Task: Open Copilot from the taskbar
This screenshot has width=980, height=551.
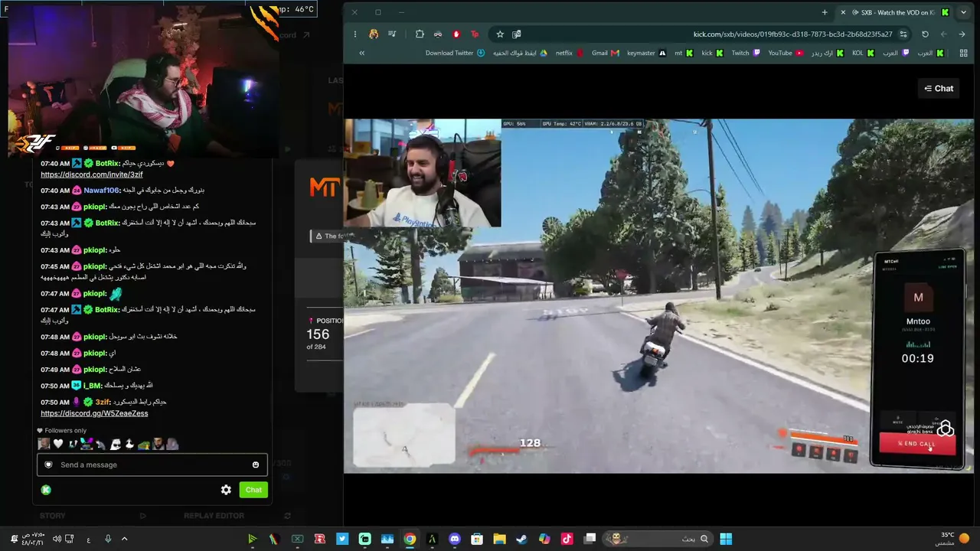Action: (x=544, y=539)
